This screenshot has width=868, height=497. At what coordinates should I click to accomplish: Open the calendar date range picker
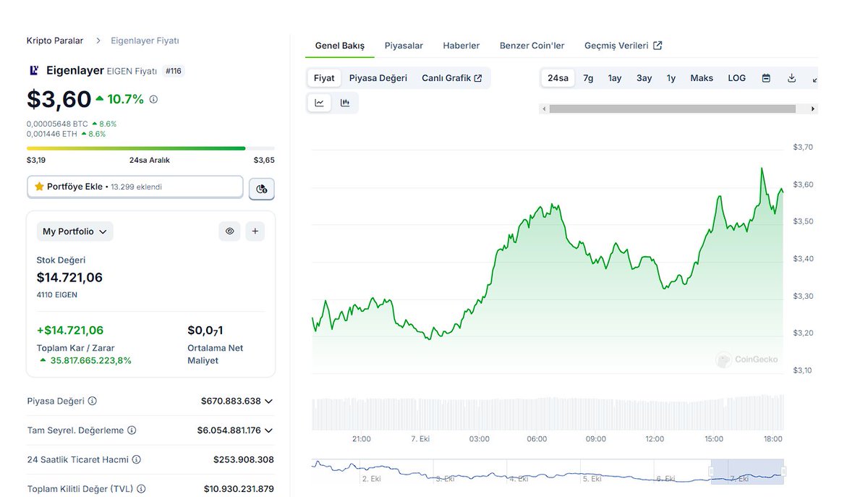766,78
